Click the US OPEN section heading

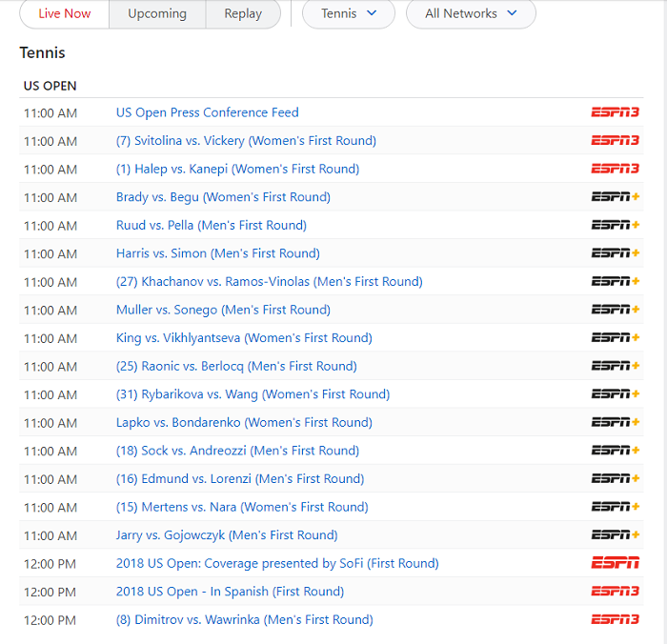pyautogui.click(x=51, y=86)
